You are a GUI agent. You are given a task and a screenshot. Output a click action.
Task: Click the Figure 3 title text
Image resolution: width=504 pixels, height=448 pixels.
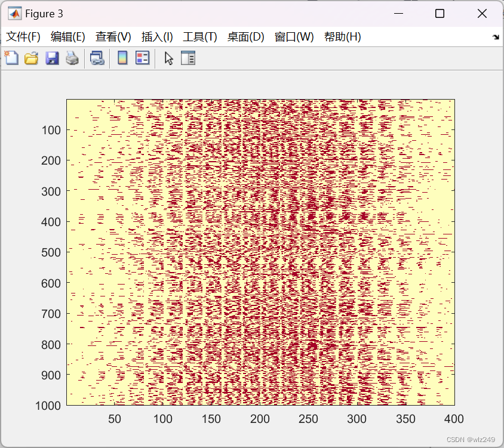click(x=44, y=14)
